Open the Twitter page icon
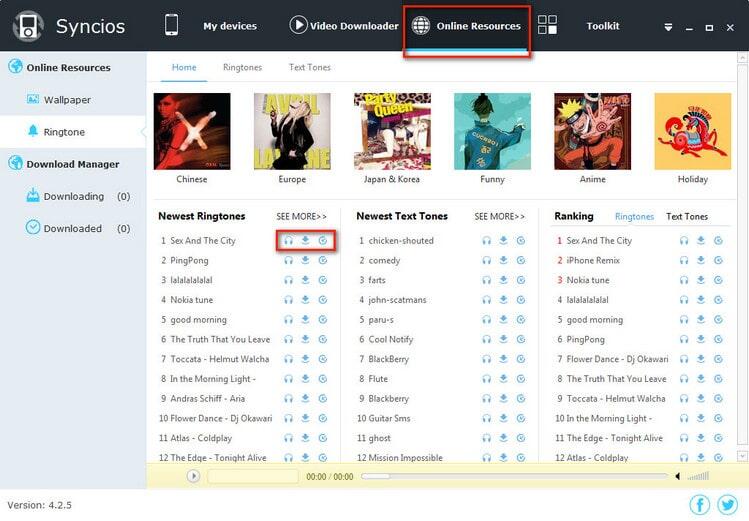Image resolution: width=749 pixels, height=521 pixels. pos(728,505)
